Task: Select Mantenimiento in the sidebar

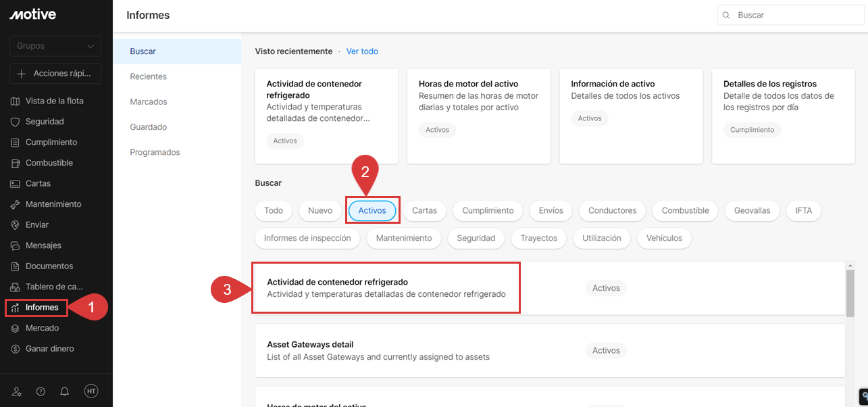Action: pos(53,204)
